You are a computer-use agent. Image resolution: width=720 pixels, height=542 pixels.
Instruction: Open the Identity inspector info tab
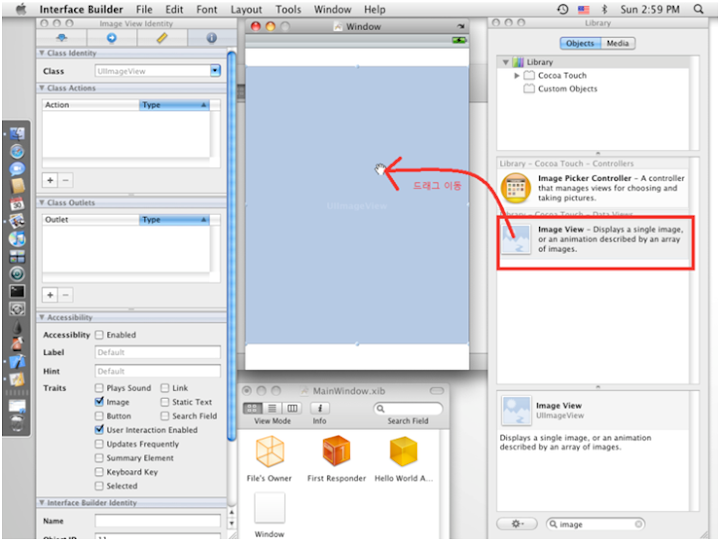211,38
